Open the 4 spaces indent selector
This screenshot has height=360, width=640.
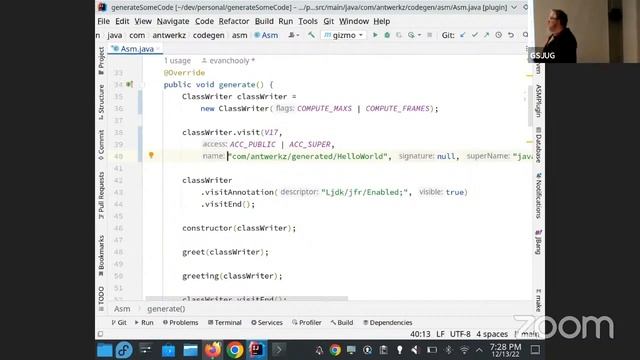click(x=492, y=334)
